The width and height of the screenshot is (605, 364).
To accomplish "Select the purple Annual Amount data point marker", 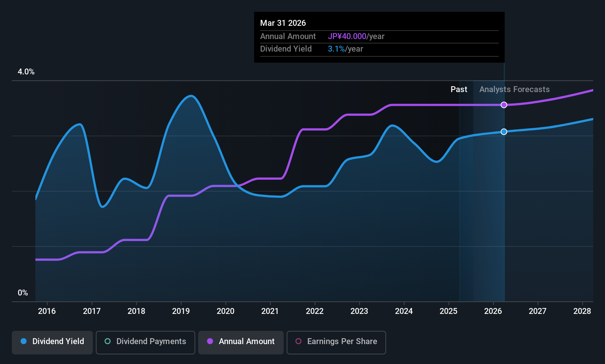I will tap(504, 105).
